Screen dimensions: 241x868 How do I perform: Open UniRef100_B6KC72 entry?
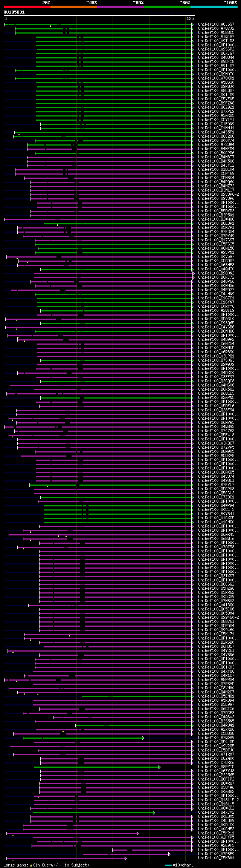point(216,278)
